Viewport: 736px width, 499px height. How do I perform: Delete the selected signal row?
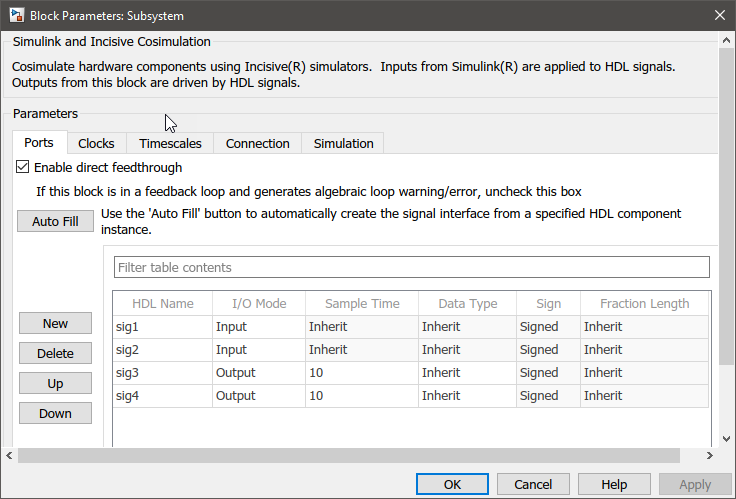(x=55, y=353)
